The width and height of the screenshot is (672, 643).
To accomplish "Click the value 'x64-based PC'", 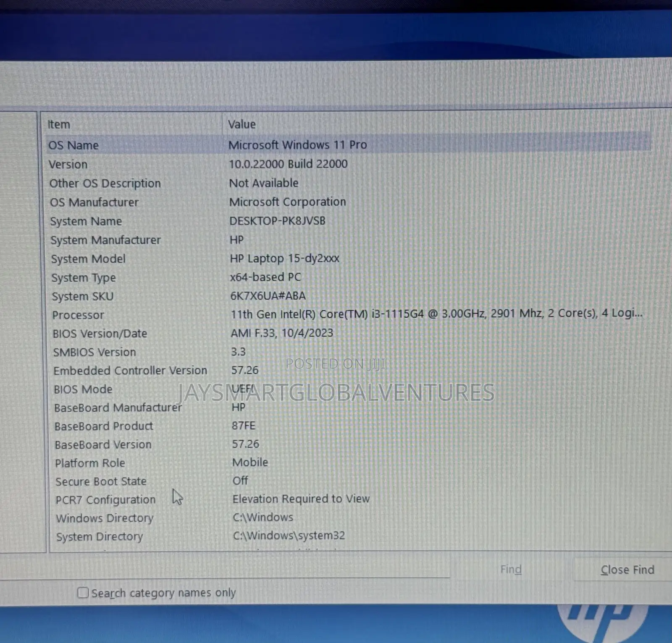I will [x=265, y=277].
